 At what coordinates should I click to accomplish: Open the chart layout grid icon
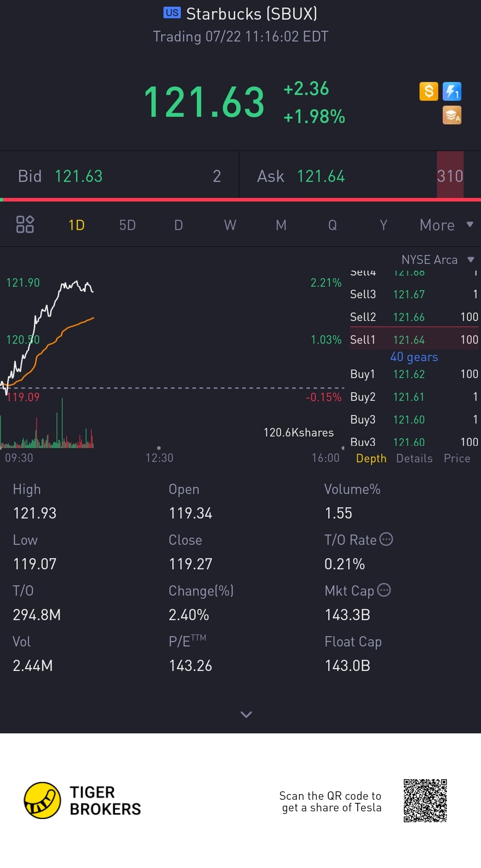(25, 224)
